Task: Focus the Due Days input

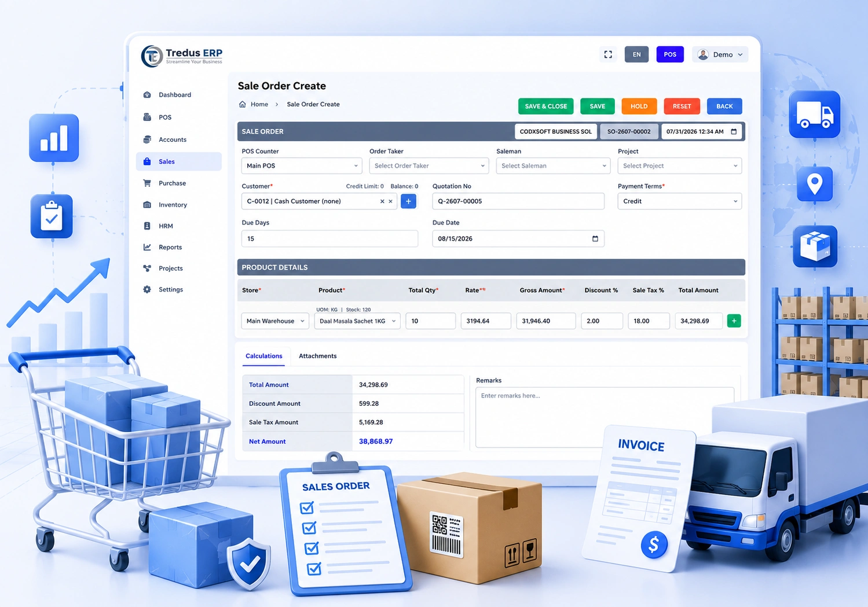Action: (329, 238)
